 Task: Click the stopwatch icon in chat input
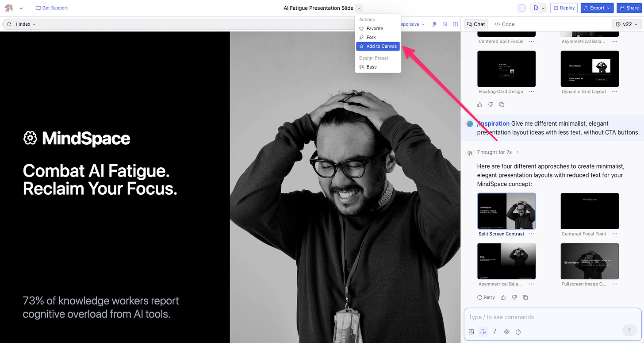[x=518, y=332]
